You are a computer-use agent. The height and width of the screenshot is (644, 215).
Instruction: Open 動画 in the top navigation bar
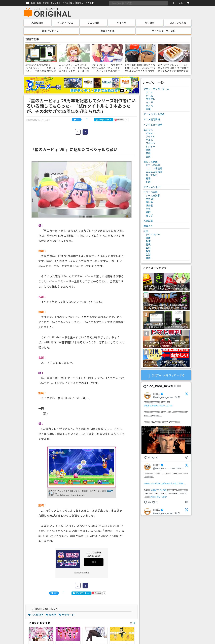tap(33, 3)
